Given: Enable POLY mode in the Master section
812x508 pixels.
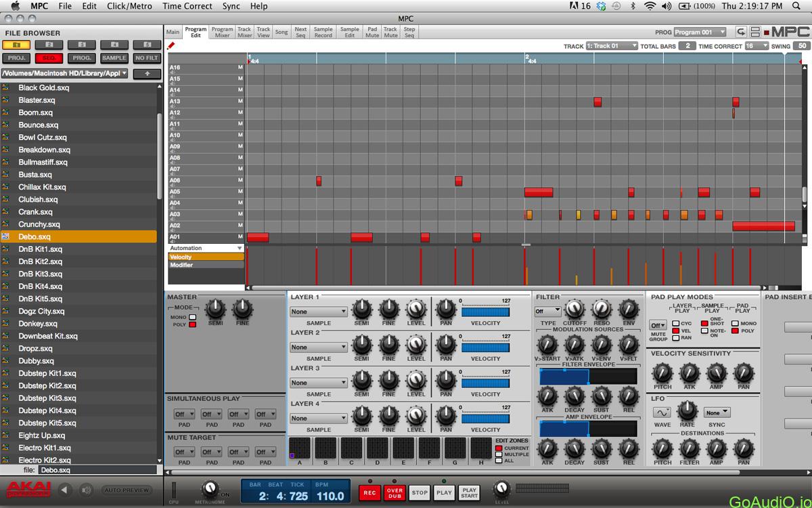Looking at the screenshot, I should 194,324.
